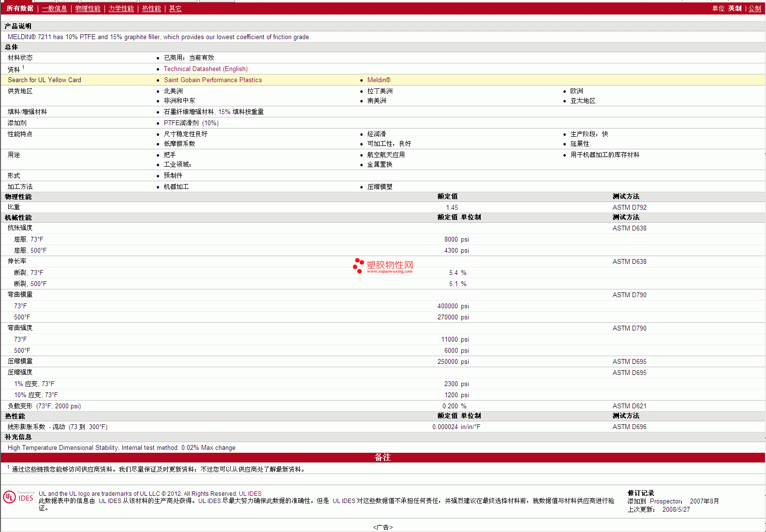
Task: Click the UL IDES logo in the footer
Action: tap(18, 497)
